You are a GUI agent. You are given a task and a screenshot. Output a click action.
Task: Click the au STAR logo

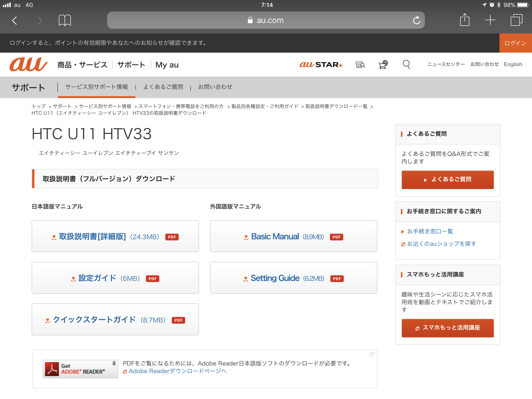pyautogui.click(x=321, y=64)
